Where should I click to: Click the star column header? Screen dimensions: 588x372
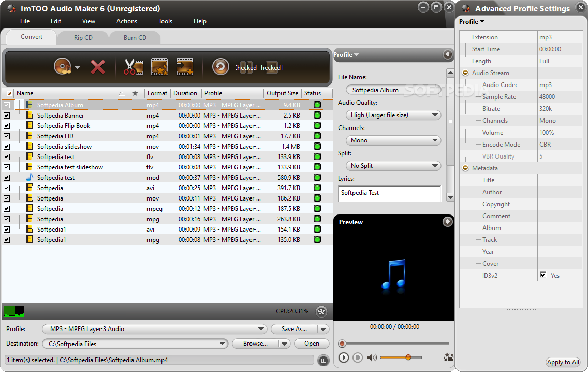point(135,93)
